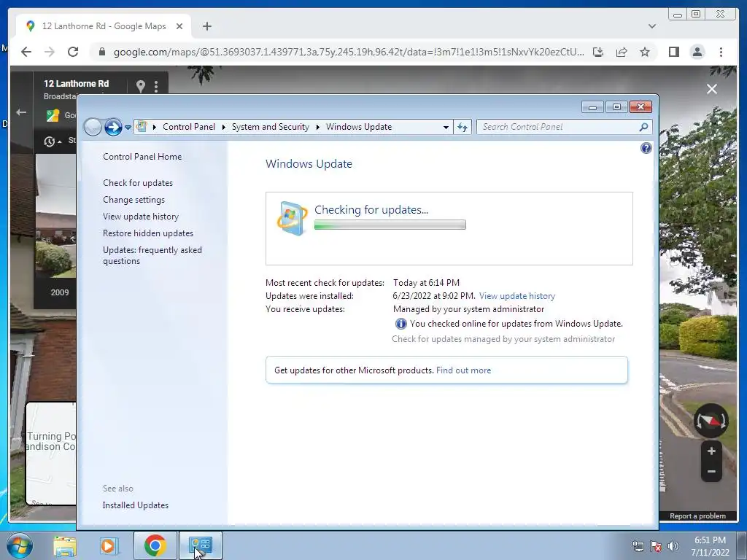Open Windows Media Player from taskbar
This screenshot has height=560, width=747.
[x=109, y=546]
